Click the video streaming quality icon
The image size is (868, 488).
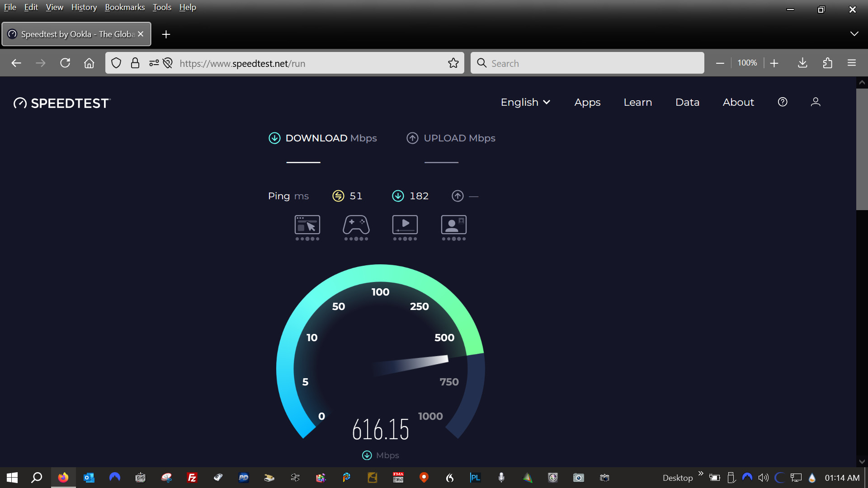pos(405,225)
